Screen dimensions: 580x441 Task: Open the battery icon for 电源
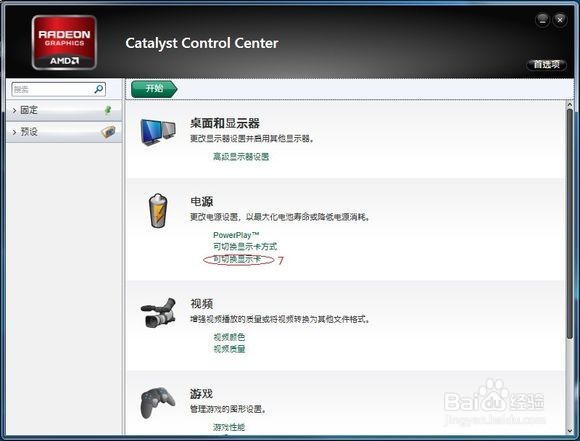(x=158, y=210)
